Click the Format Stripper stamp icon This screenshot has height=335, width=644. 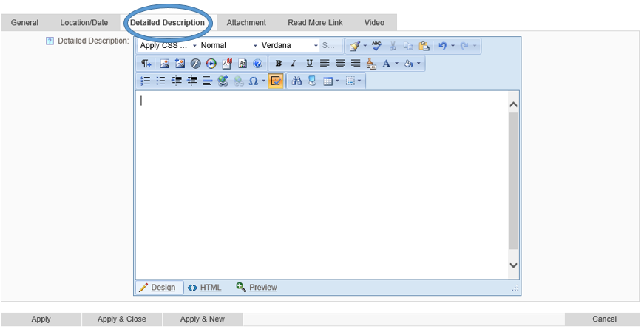pos(371,63)
